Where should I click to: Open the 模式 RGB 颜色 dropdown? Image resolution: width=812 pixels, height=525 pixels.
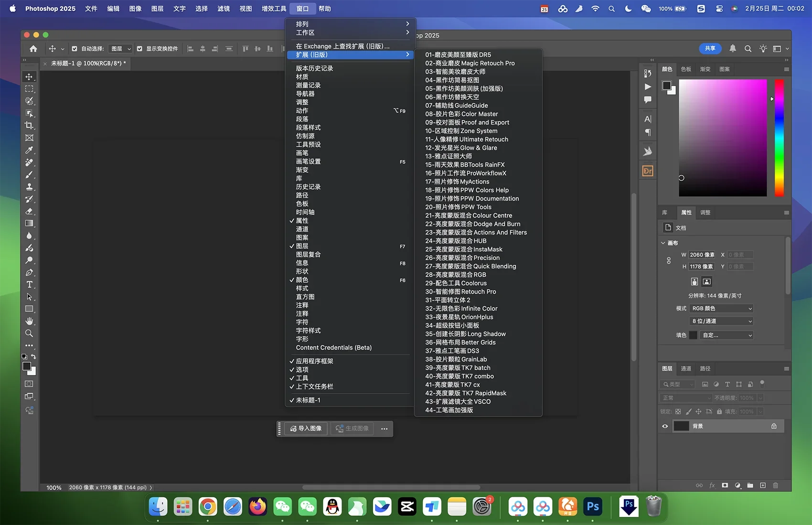point(722,309)
